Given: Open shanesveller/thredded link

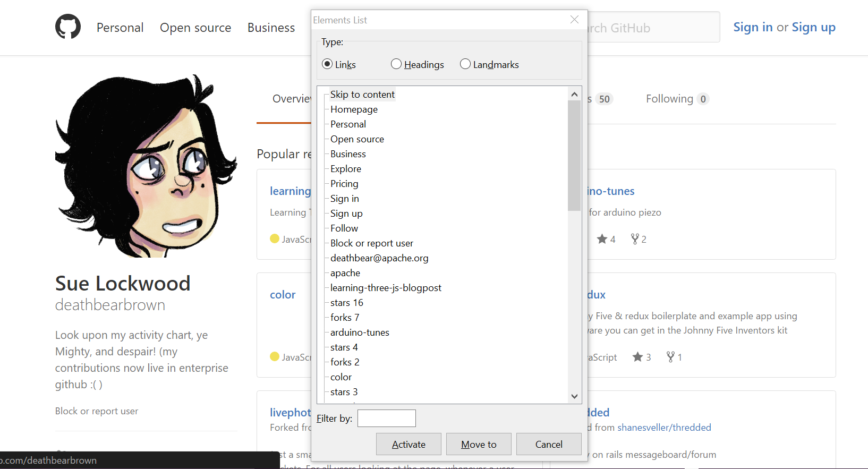Looking at the screenshot, I should [x=664, y=428].
